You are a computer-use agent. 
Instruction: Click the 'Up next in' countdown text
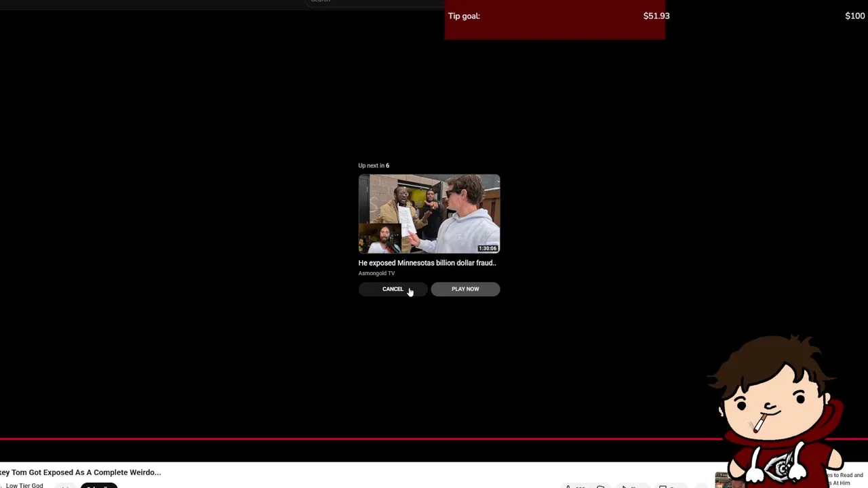pyautogui.click(x=374, y=165)
